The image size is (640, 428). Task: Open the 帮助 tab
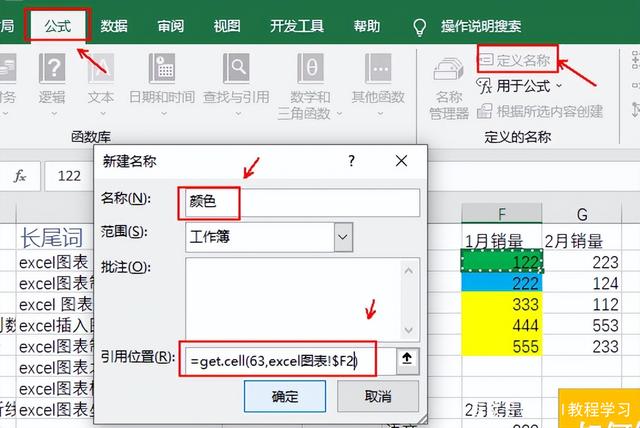point(367,26)
